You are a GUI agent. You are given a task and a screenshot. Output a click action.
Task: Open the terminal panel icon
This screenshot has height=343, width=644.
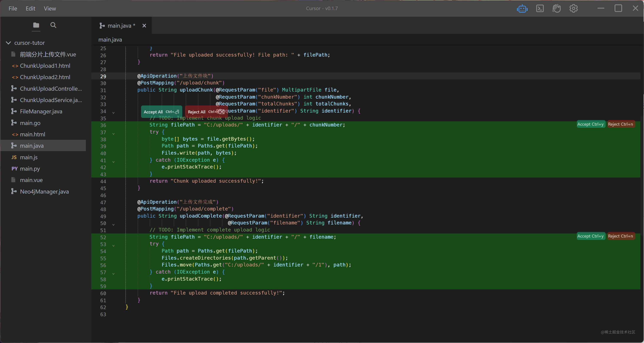pos(540,9)
